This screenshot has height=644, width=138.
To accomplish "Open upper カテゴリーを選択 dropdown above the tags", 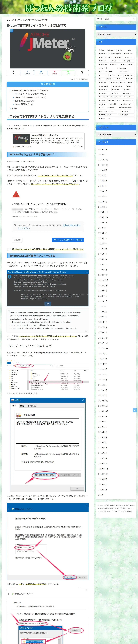I will point(116,34).
